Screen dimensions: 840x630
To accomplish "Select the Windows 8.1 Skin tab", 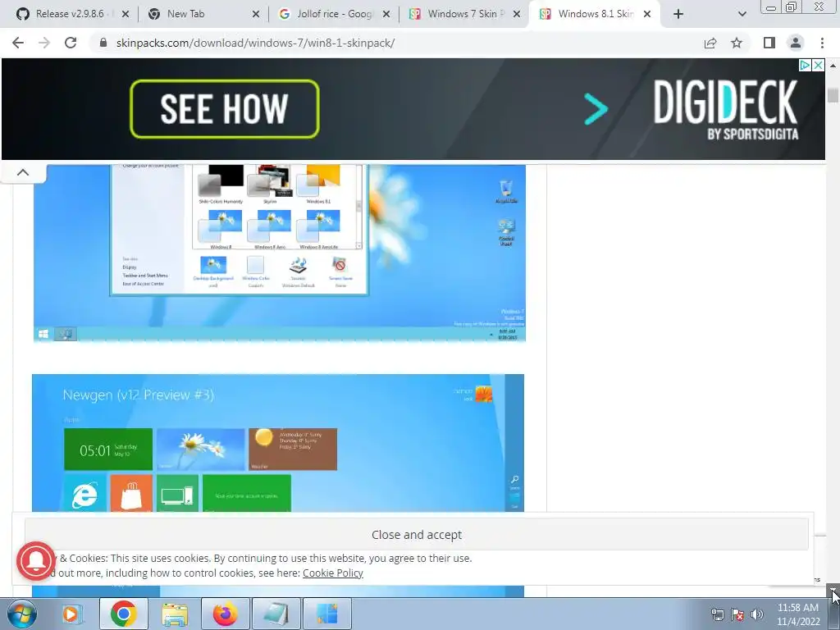I will click(x=587, y=14).
